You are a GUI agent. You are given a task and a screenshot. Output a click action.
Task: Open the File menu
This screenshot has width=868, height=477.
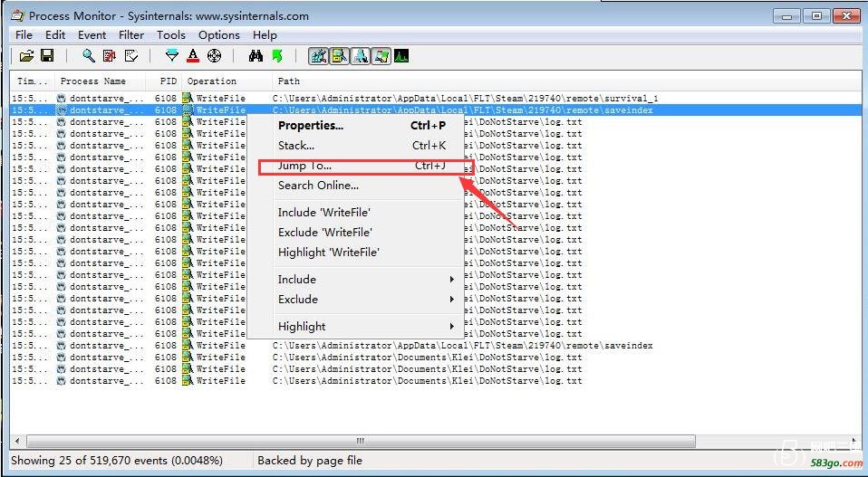coord(24,34)
